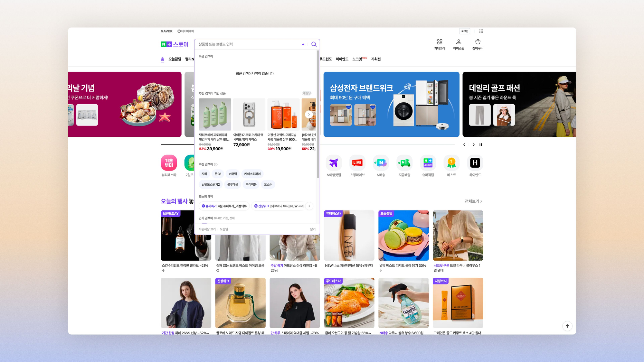644x362 pixels.
Task: Click the search magnifier icon
Action: coord(314,44)
